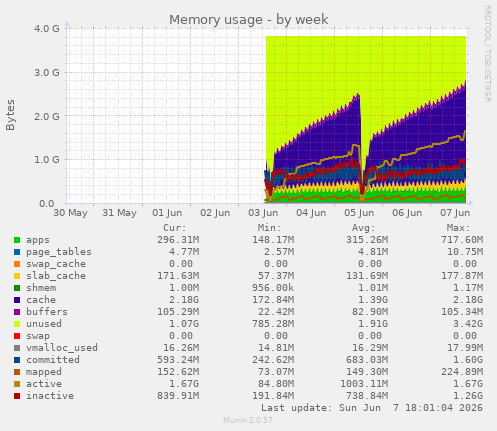Click the active olive legend swatch
Viewport: 497px width, 431px height.
(x=17, y=384)
